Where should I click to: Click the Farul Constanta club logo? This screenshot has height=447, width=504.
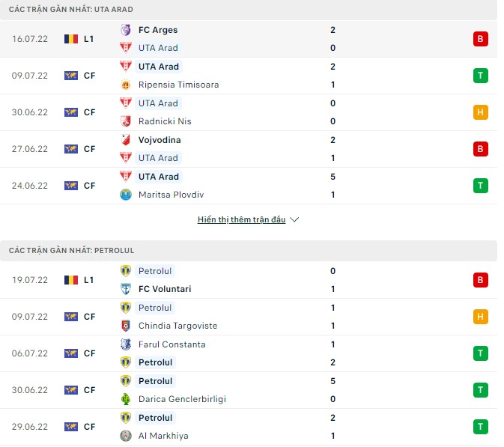(126, 344)
